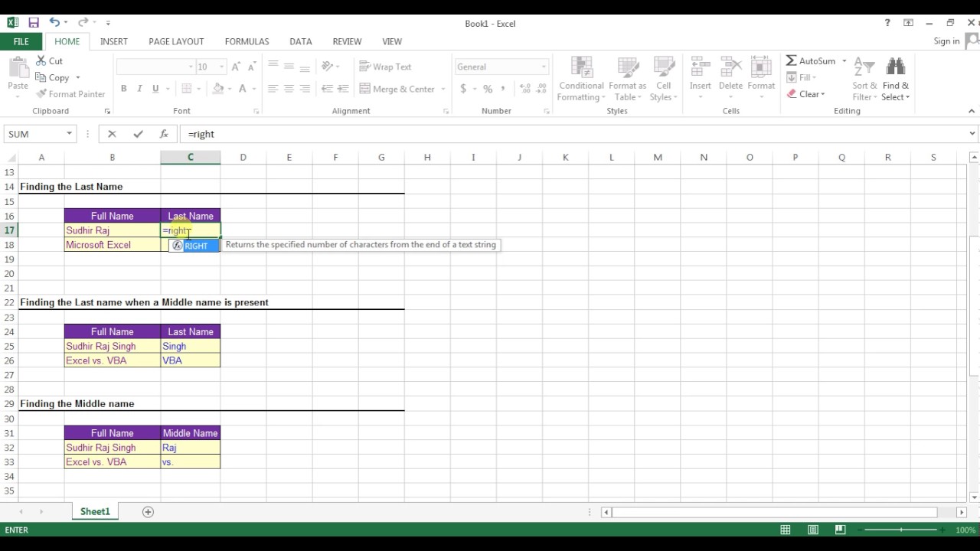Click the AutoSum sigma icon
Screen dimensions: 980x551
pos(791,60)
